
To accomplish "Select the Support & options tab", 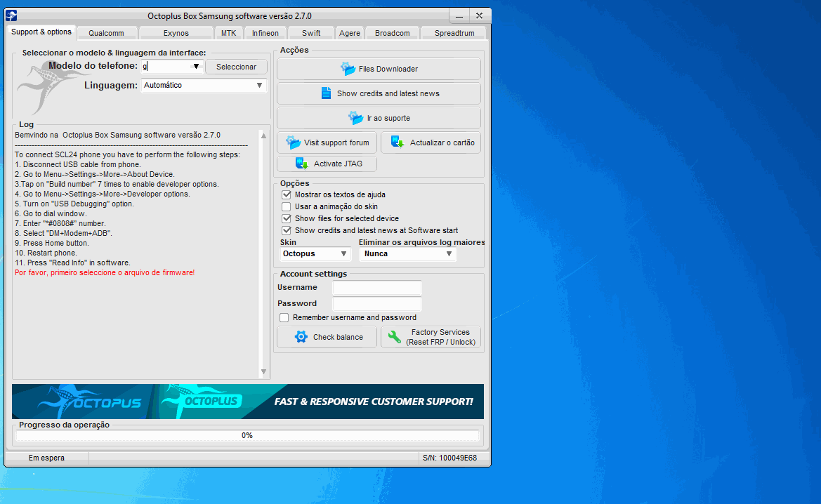I will (x=41, y=32).
